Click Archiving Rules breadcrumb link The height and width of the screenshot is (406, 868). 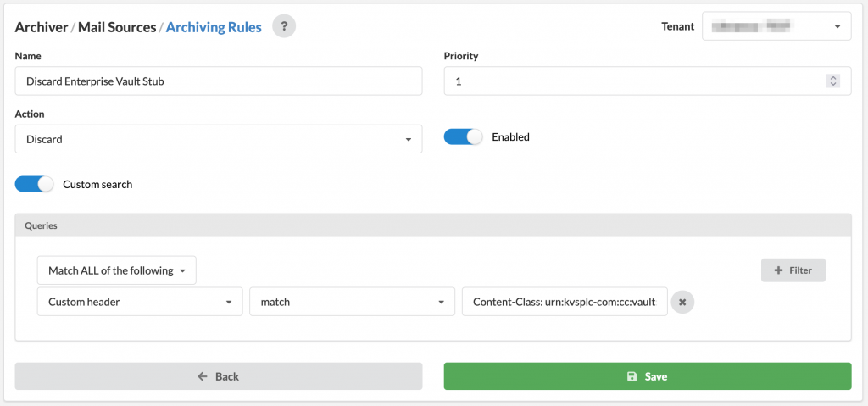(x=214, y=26)
